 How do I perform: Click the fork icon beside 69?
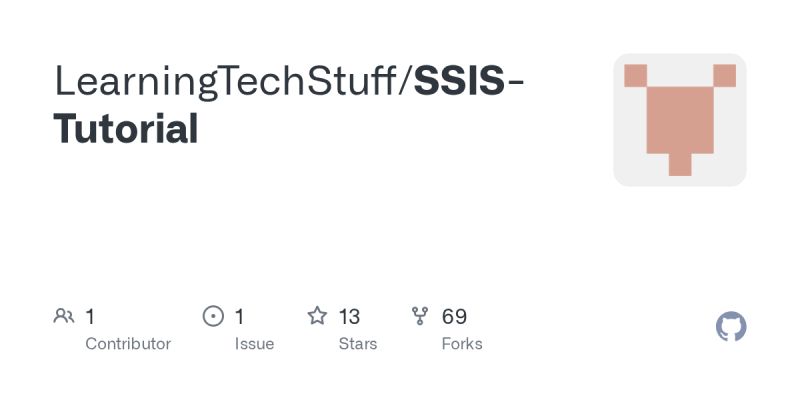click(420, 316)
